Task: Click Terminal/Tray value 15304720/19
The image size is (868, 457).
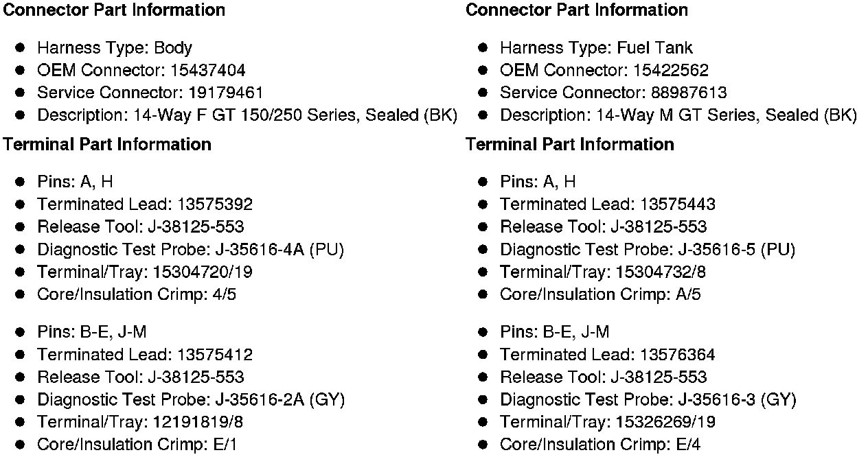Action: click(201, 272)
